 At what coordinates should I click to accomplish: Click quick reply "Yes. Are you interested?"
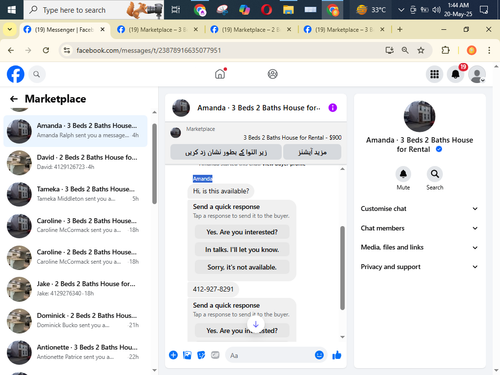click(242, 232)
